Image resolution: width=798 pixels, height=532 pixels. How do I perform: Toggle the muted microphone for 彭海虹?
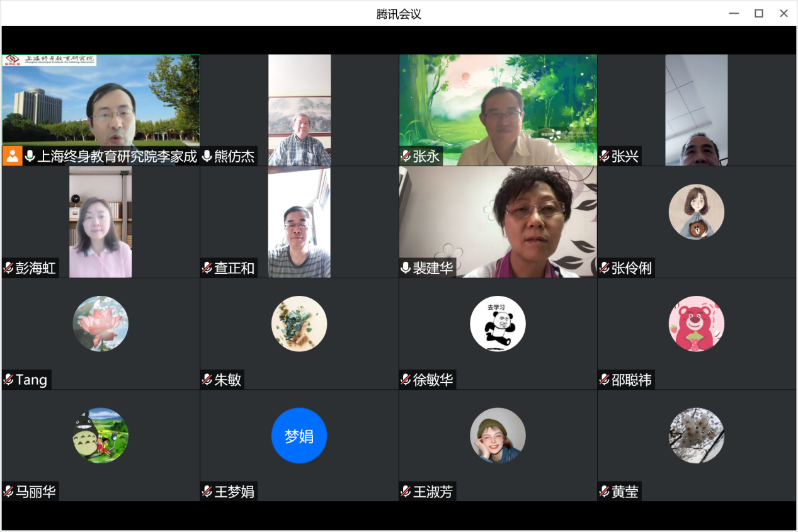click(9, 268)
